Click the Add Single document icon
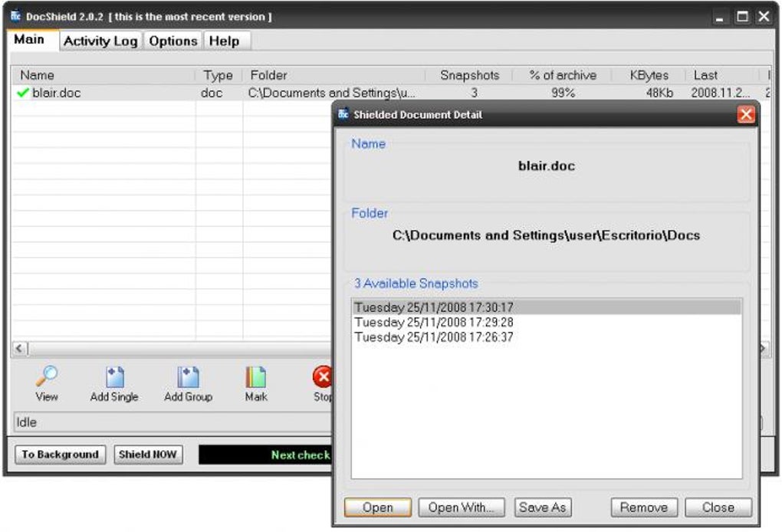The height and width of the screenshot is (532, 782). (113, 379)
